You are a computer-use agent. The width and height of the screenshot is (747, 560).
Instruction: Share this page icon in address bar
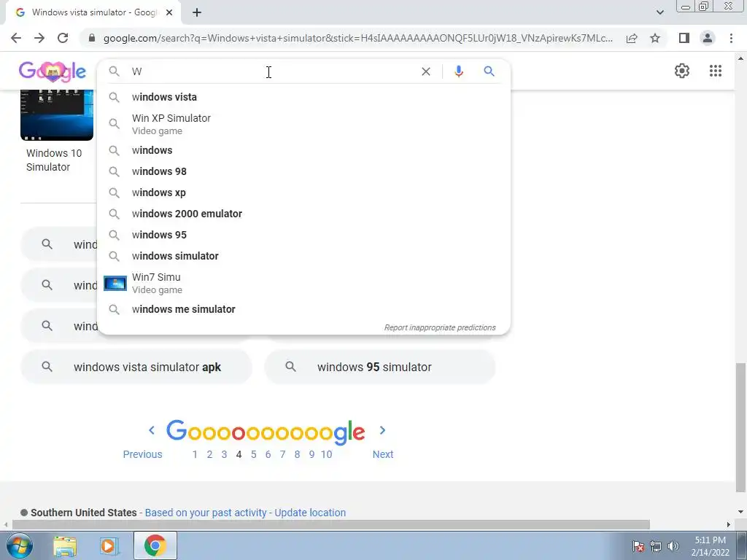click(x=632, y=38)
